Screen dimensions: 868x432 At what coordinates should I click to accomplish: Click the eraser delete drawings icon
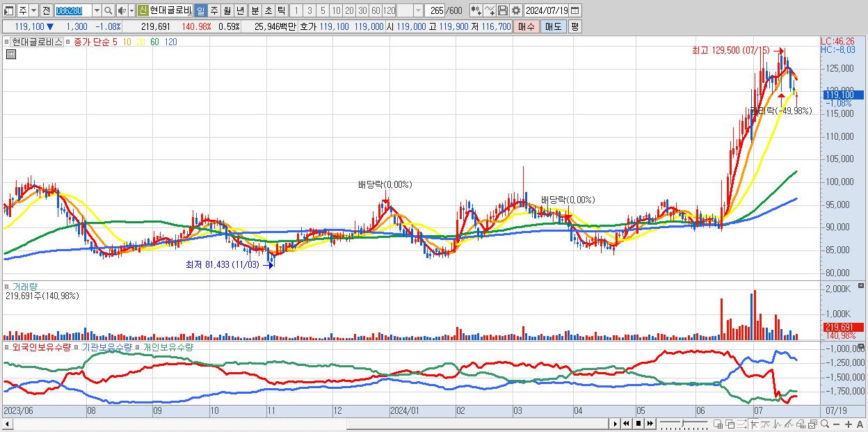(801, 424)
